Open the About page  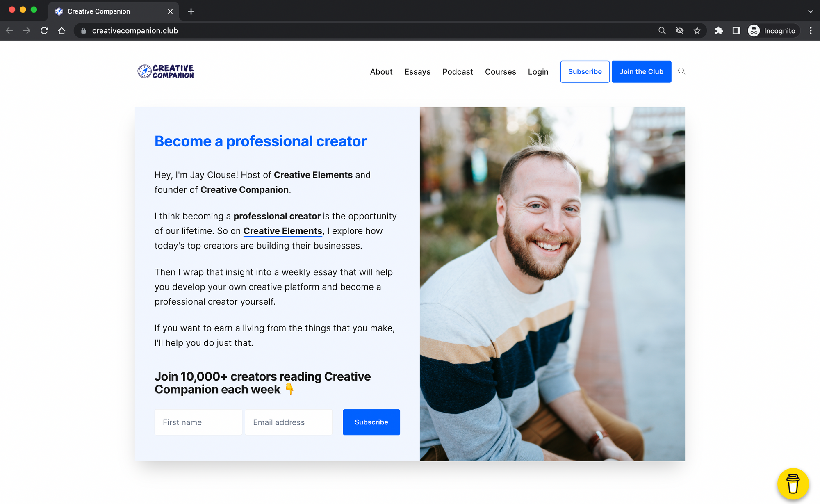pos(381,72)
